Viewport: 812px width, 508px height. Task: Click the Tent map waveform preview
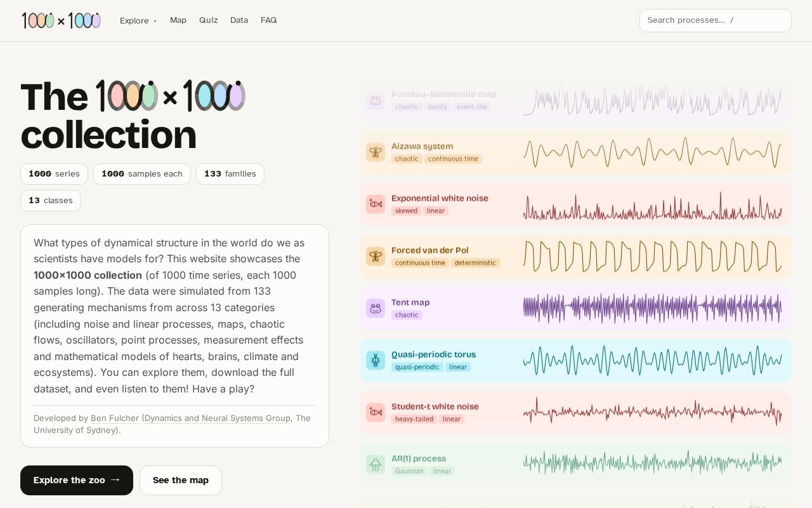(x=652, y=309)
